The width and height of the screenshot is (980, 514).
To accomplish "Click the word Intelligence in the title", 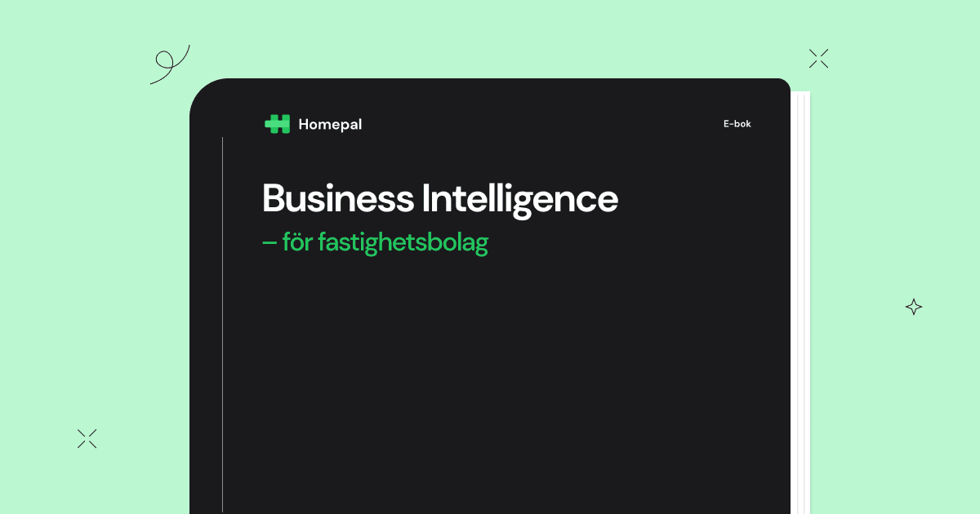I will (520, 200).
